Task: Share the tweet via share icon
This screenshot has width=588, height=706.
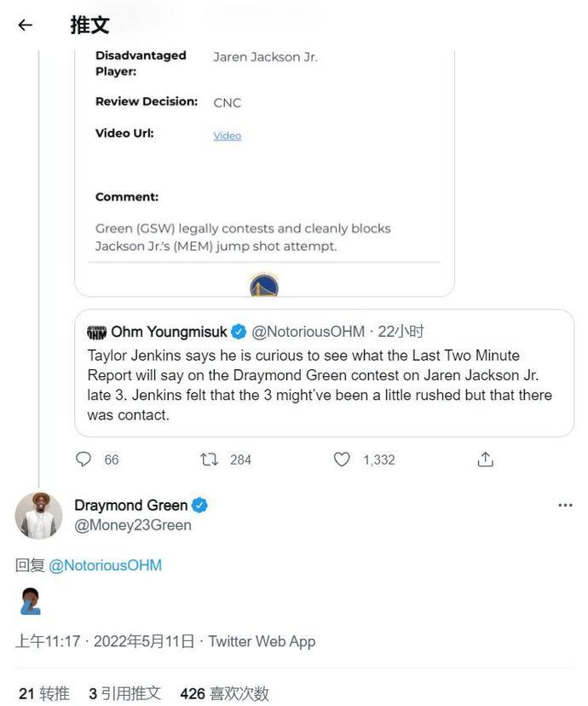Action: coord(485,460)
